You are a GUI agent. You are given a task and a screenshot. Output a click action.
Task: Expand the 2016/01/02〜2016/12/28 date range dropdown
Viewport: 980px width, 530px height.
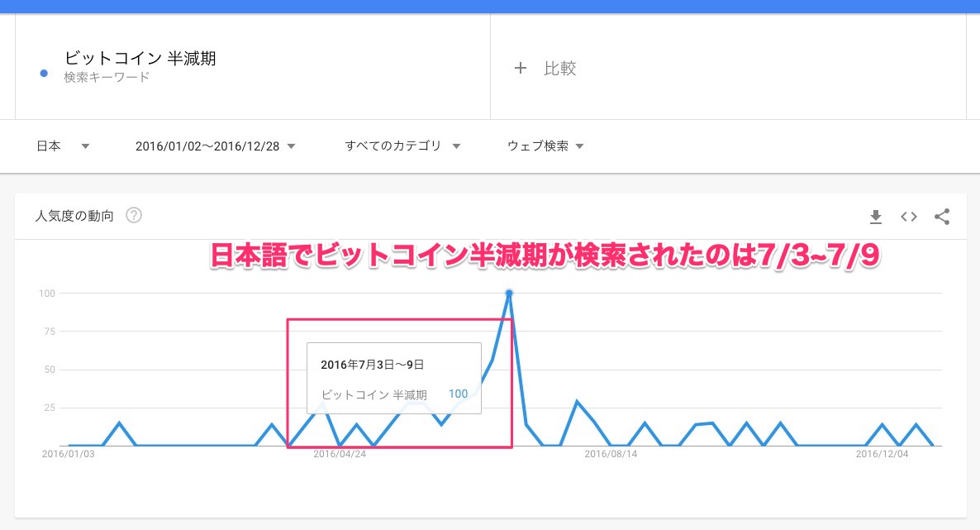click(215, 146)
